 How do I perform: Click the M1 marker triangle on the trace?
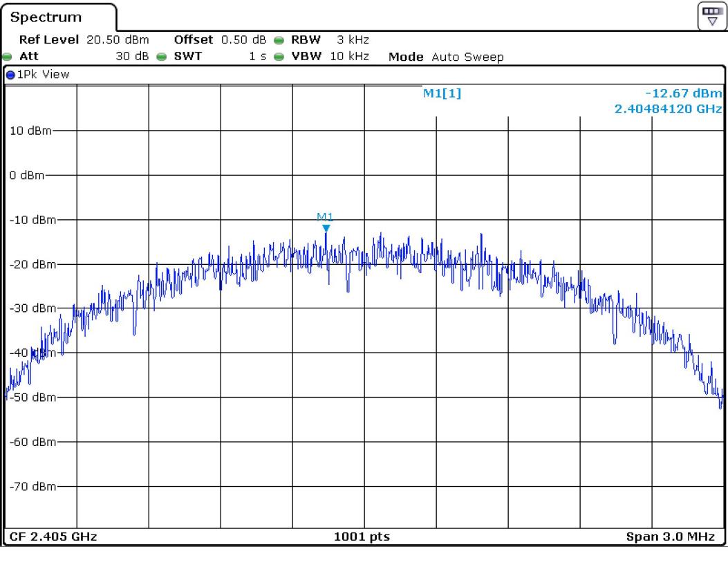pyautogui.click(x=326, y=228)
